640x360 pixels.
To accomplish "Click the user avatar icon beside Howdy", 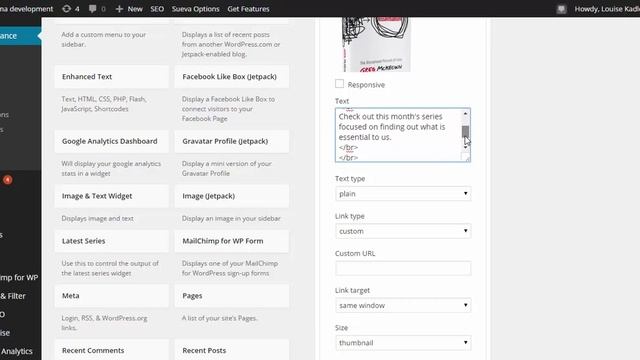I will point(562,9).
